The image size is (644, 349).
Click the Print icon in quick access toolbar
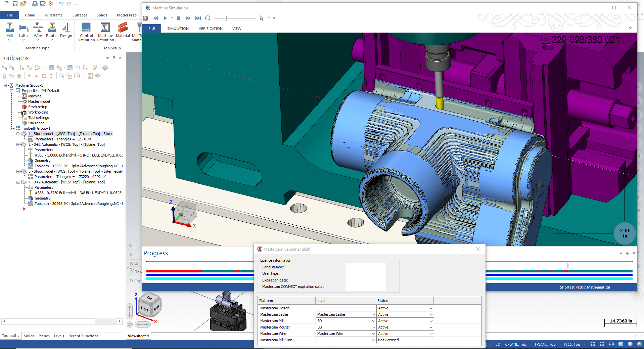click(x=35, y=4)
